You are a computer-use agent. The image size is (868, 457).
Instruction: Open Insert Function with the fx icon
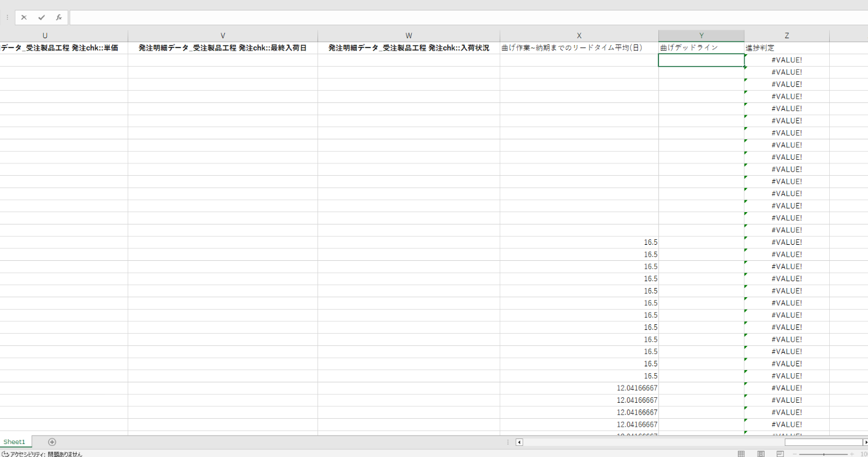click(x=59, y=18)
